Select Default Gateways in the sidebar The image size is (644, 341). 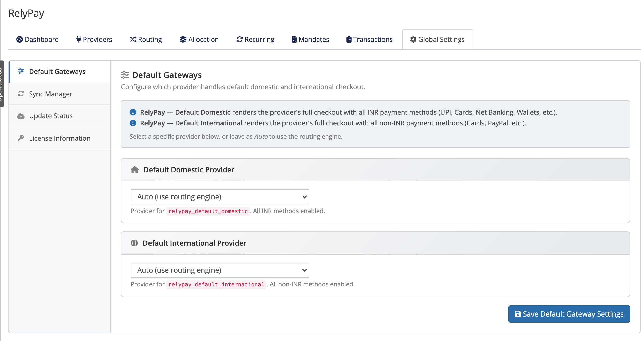60,72
